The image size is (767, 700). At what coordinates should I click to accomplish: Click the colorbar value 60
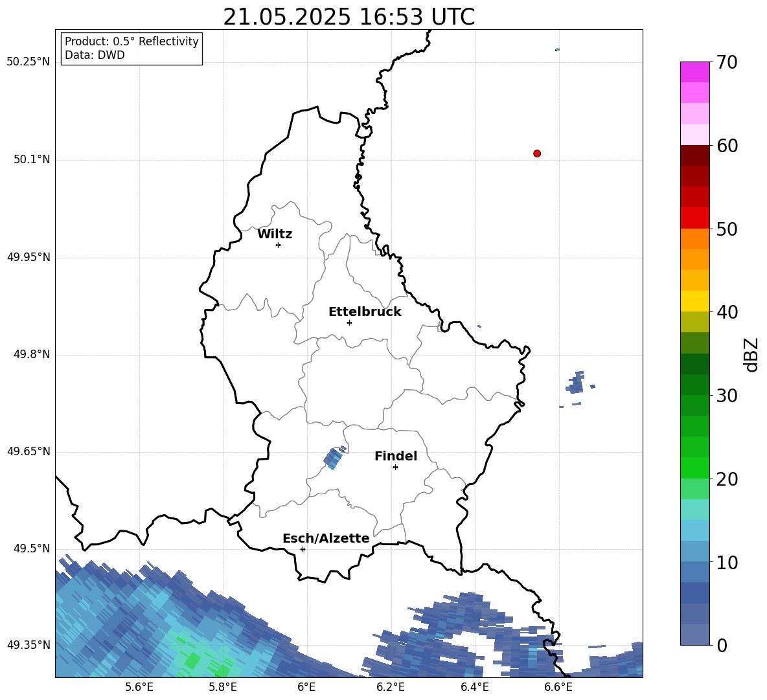point(727,146)
